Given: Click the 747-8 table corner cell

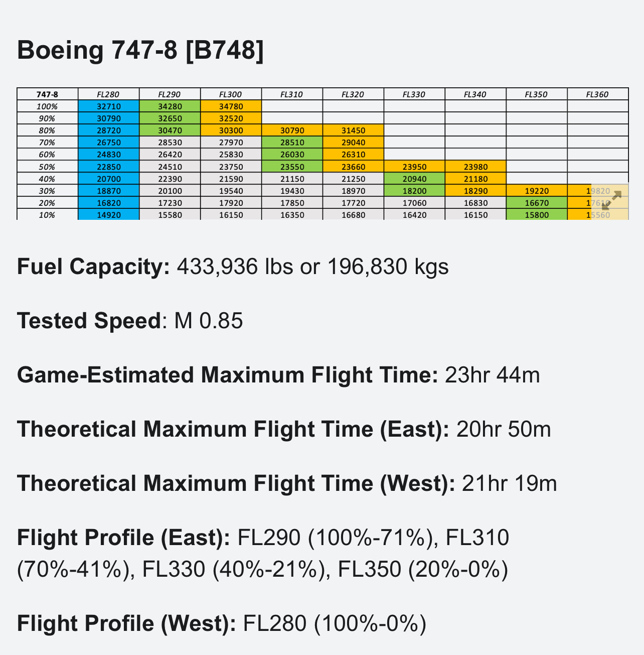Looking at the screenshot, I should coord(48,94).
